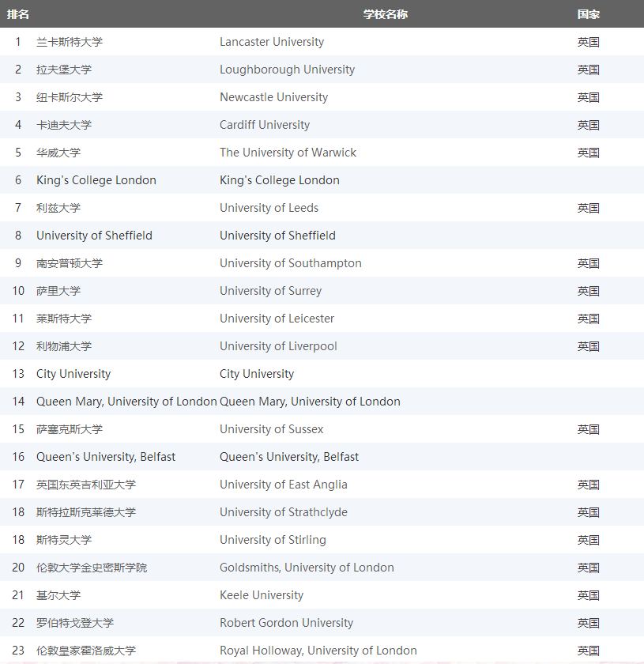Select the 利兹大学 text
Viewport: 644px width, 664px height.
pos(58,208)
